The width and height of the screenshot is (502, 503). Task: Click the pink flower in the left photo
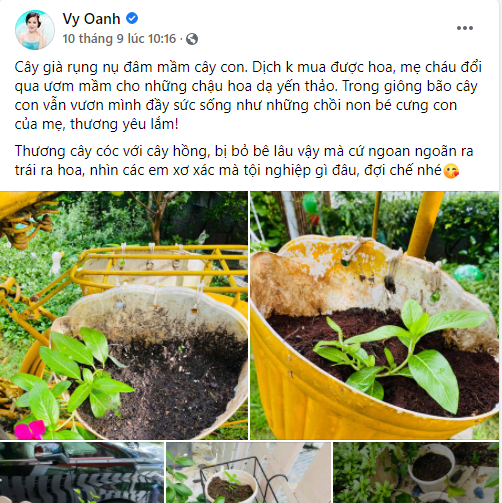(30, 430)
